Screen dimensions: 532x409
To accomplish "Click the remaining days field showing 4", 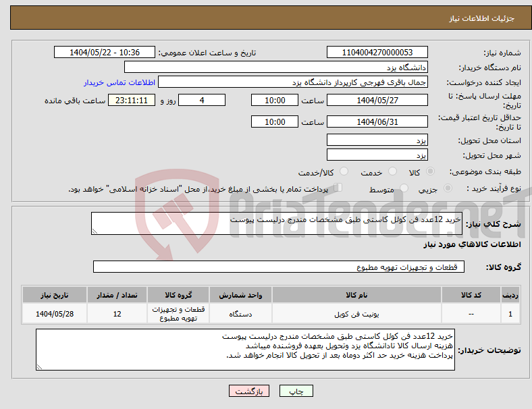I will coord(202,100).
